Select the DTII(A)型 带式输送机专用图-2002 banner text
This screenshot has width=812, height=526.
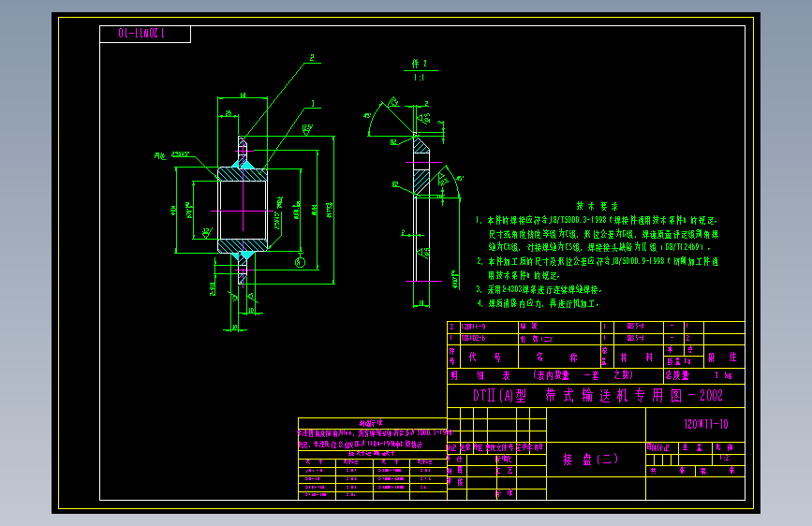click(598, 396)
